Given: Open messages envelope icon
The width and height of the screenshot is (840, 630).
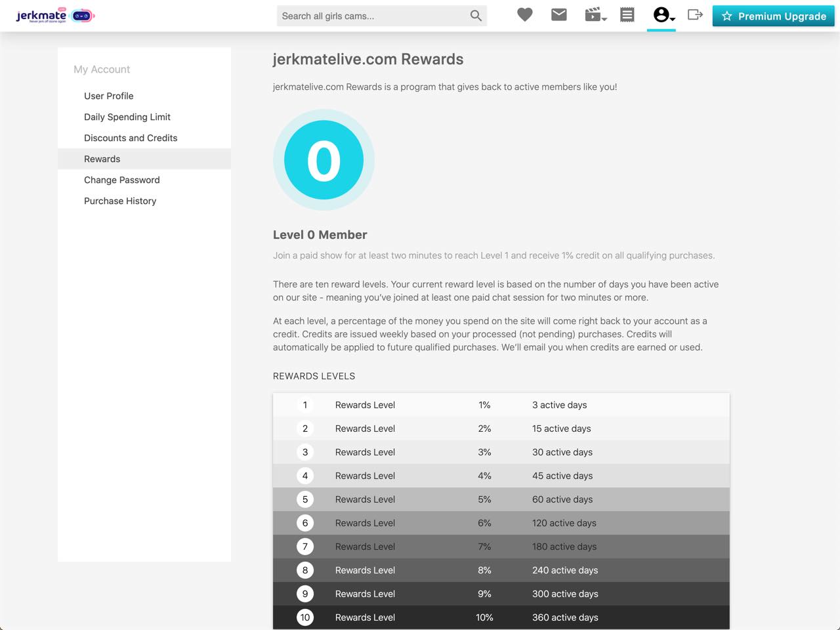Looking at the screenshot, I should [558, 14].
